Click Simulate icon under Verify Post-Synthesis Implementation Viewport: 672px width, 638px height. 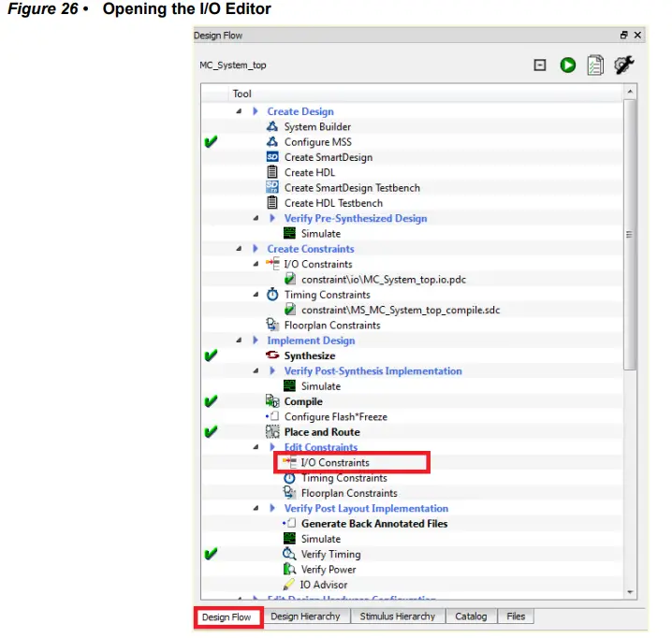point(289,385)
